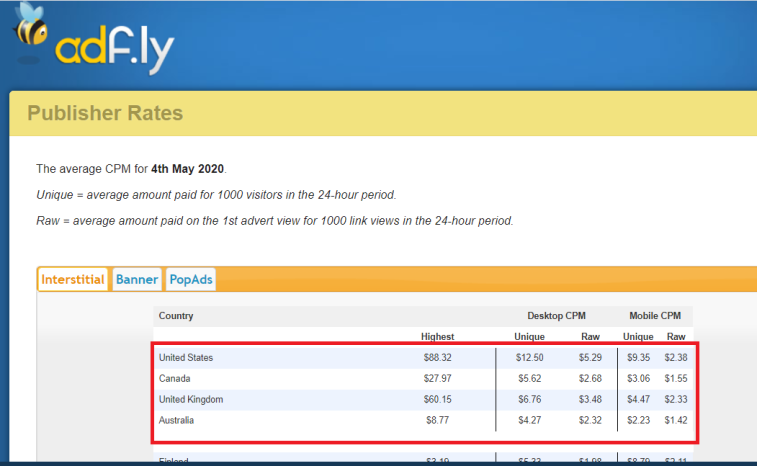This screenshot has width=757, height=466.
Task: Select the $4.27 Australia desktop unique value
Action: pyautogui.click(x=530, y=420)
